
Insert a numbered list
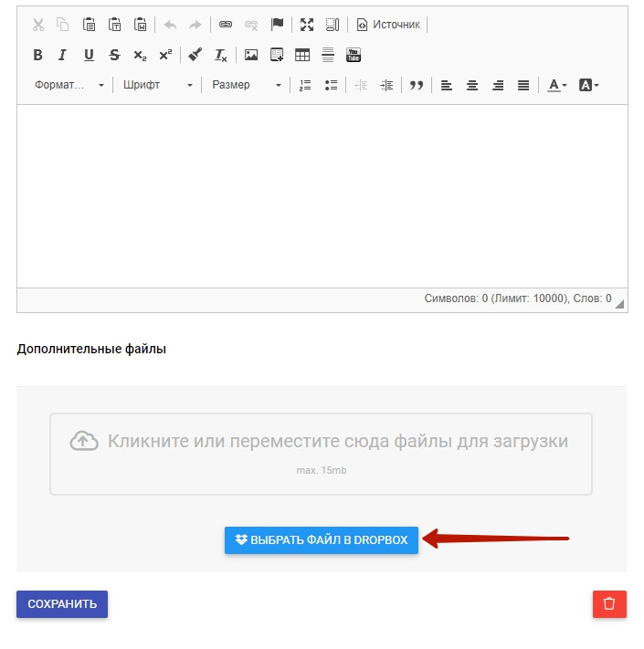click(x=305, y=85)
